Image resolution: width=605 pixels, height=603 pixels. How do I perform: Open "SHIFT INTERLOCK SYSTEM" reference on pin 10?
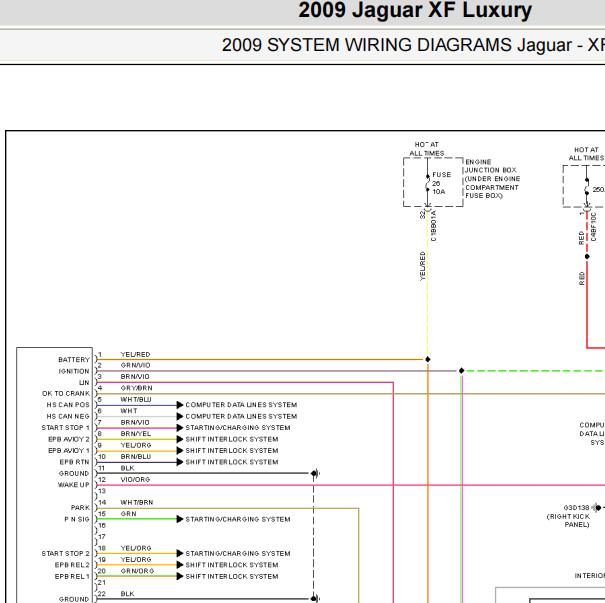tap(232, 462)
